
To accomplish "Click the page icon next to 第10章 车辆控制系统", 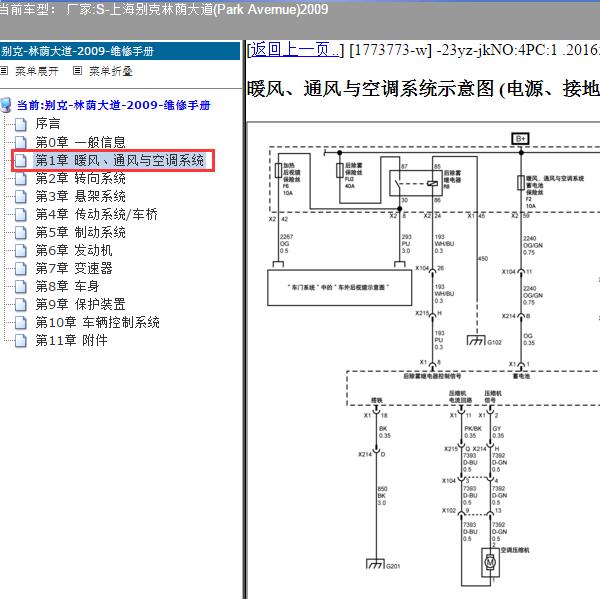I will click(x=21, y=322).
